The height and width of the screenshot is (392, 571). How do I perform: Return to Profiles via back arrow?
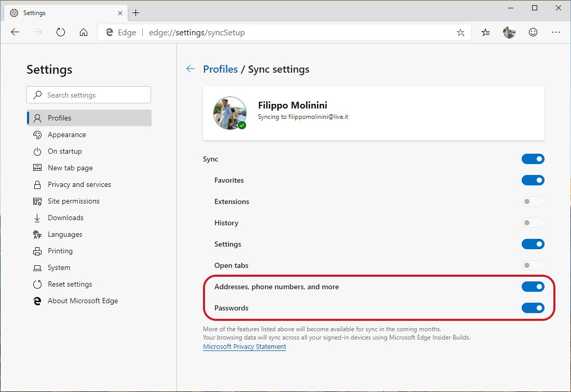(x=191, y=69)
